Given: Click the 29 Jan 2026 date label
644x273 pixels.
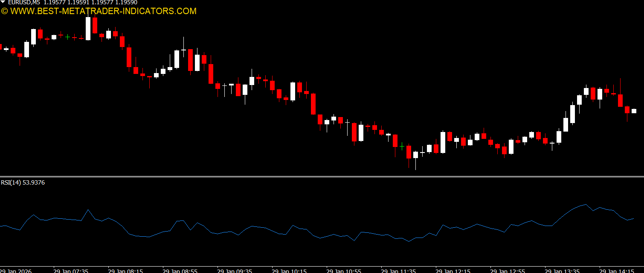Looking at the screenshot, I should (16, 270).
